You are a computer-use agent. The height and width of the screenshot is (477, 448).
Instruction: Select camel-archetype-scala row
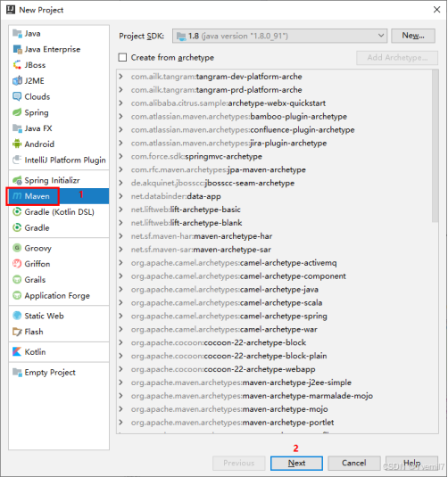pyautogui.click(x=277, y=302)
